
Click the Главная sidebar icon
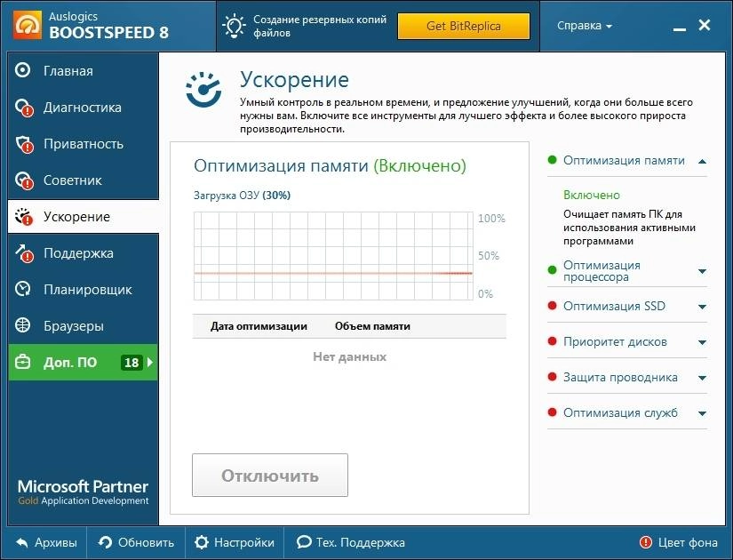click(22, 70)
